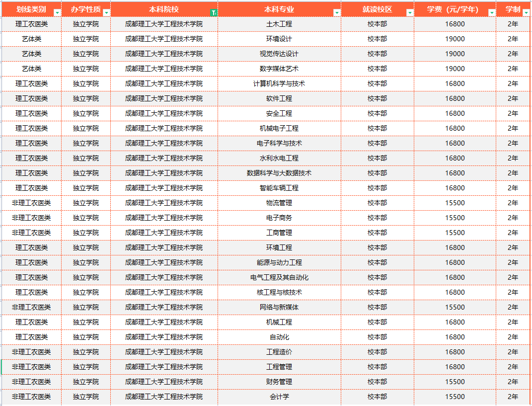532x406 pixels.
Task: Open the 就读校区 column filter dropdown
Action: [x=409, y=12]
